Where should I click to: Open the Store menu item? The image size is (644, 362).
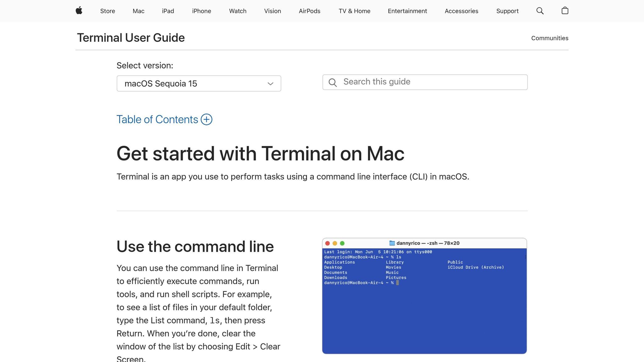click(x=108, y=11)
